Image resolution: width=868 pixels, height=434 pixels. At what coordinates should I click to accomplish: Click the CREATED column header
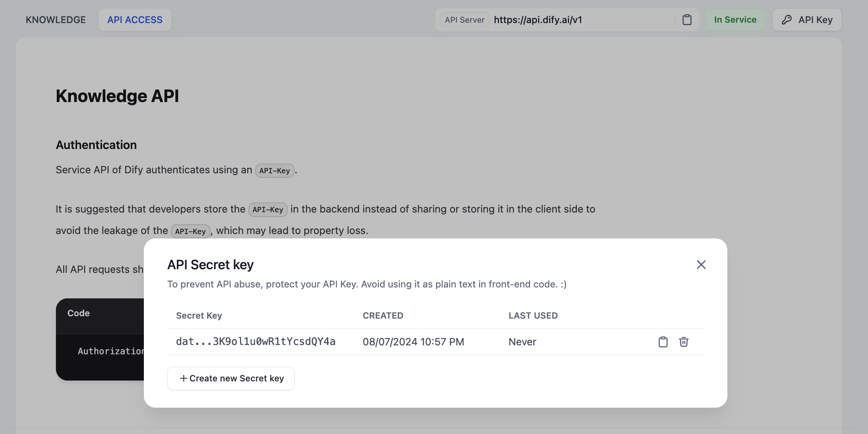(383, 315)
